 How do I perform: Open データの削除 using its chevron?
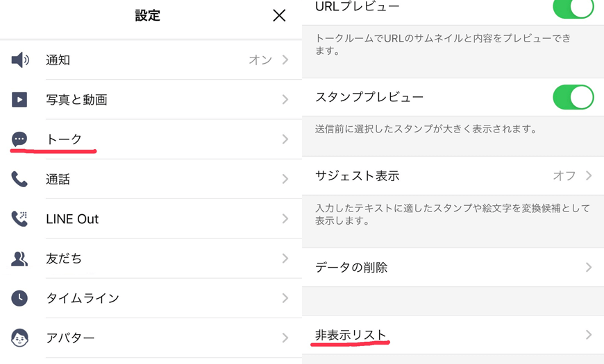[x=589, y=267]
